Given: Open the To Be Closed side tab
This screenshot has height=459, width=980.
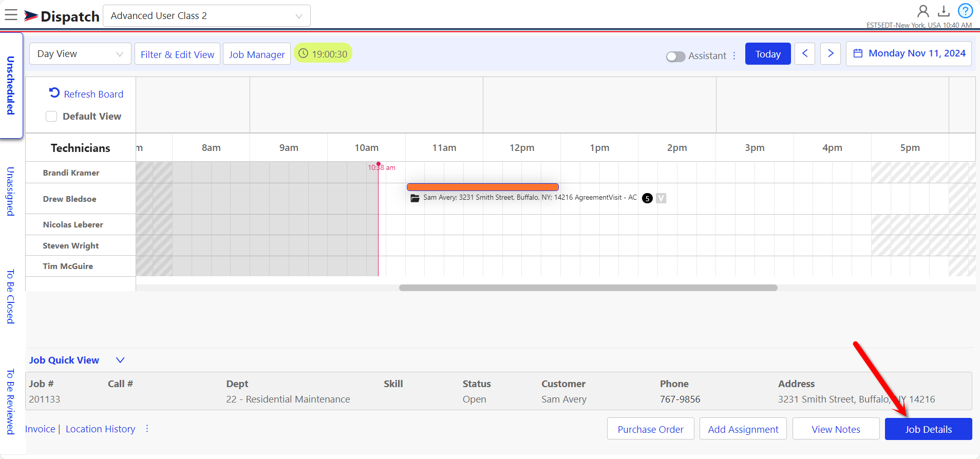Looking at the screenshot, I should pos(10,296).
